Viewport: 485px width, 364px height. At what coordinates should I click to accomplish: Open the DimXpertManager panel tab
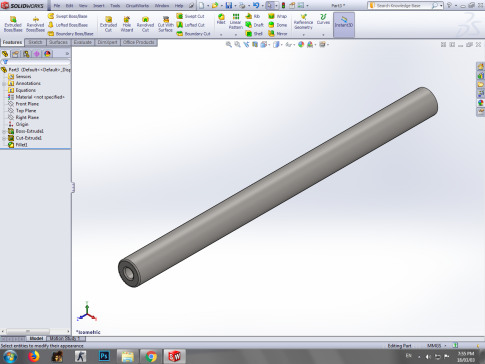click(37, 54)
